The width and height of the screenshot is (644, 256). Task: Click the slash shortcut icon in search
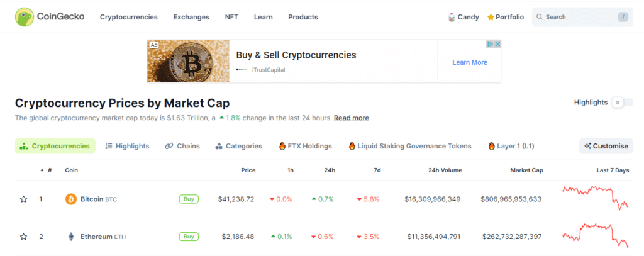623,17
